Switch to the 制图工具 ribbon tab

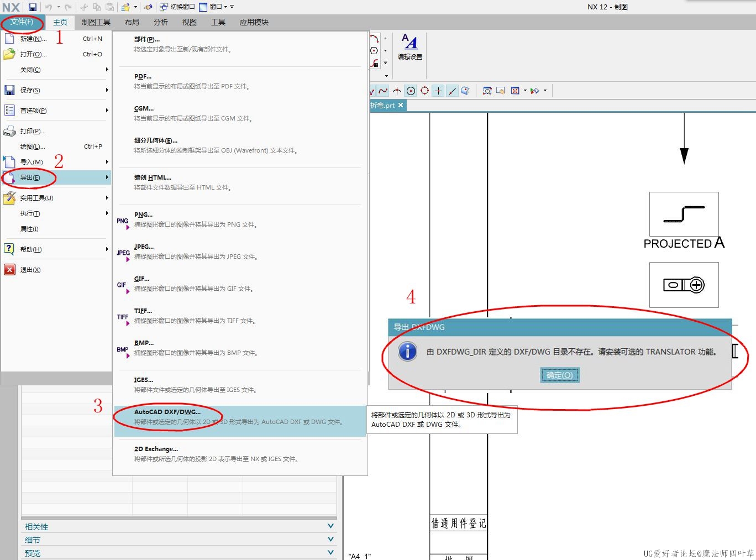click(96, 22)
